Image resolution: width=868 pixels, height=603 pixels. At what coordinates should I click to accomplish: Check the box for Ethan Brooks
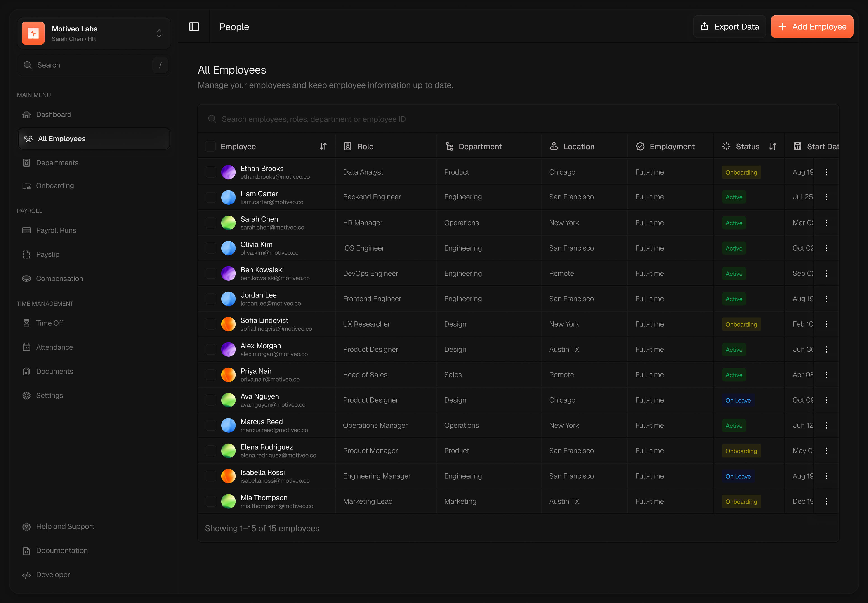[211, 172]
